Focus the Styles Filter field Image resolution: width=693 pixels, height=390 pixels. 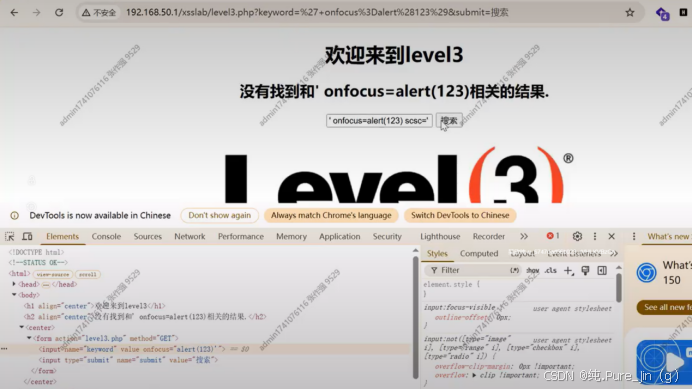point(473,270)
